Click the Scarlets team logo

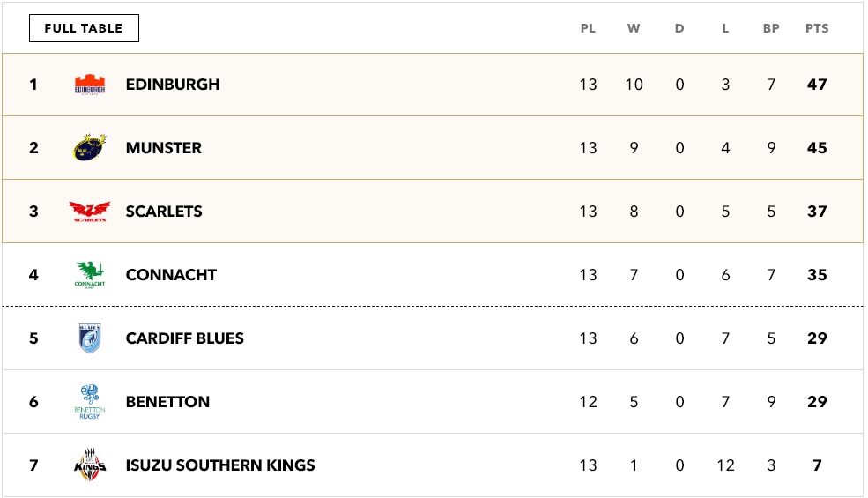(89, 212)
